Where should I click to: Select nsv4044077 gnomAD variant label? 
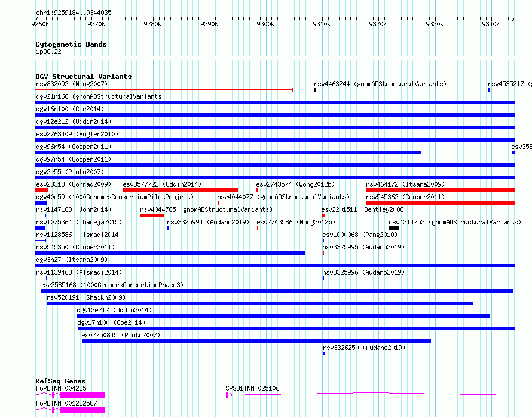click(x=283, y=197)
